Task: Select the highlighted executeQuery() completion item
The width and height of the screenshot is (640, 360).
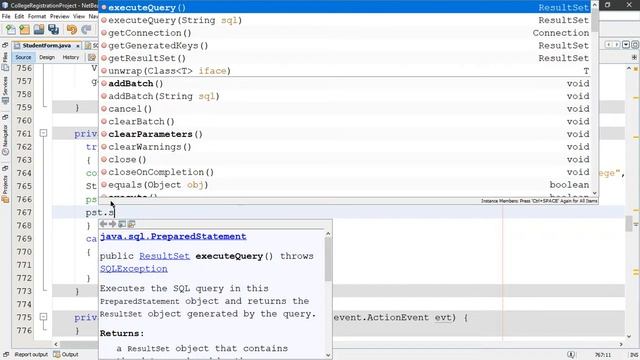Action: coord(345,7)
